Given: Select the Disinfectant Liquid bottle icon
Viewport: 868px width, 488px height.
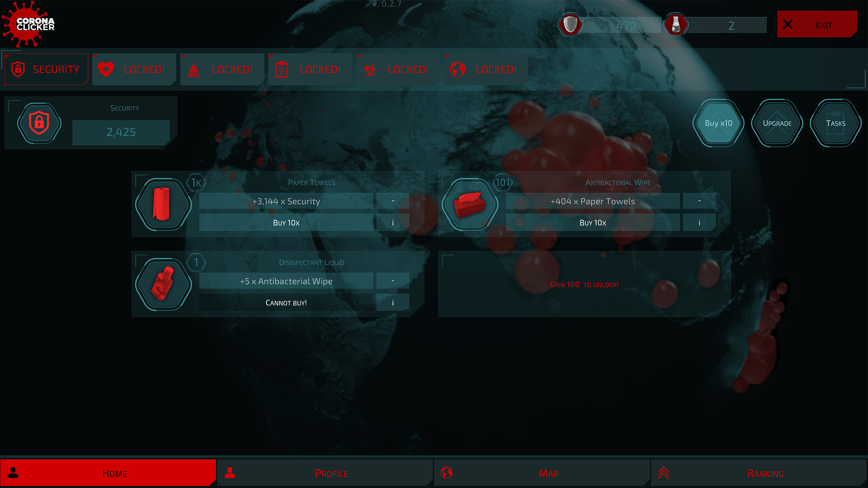Looking at the screenshot, I should 163,284.
